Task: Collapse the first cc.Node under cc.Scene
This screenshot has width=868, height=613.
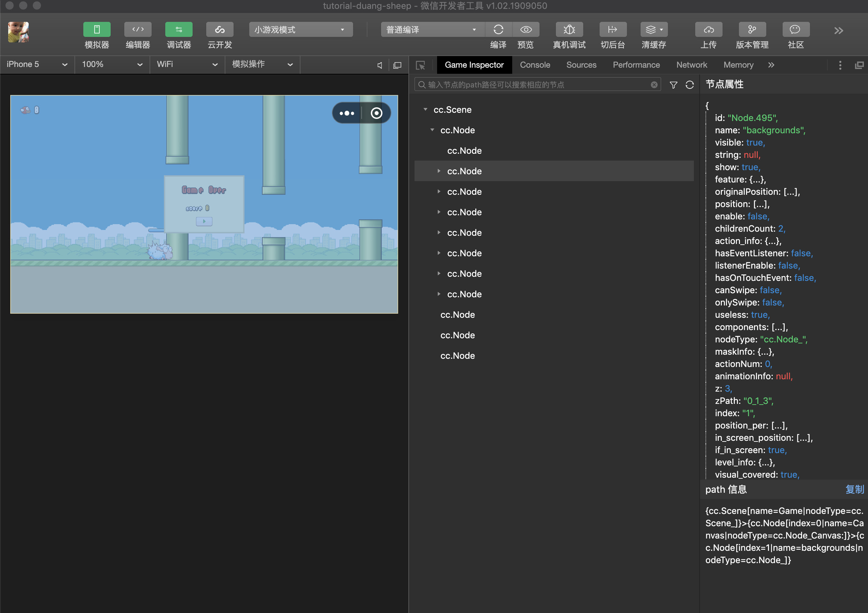Action: tap(432, 130)
